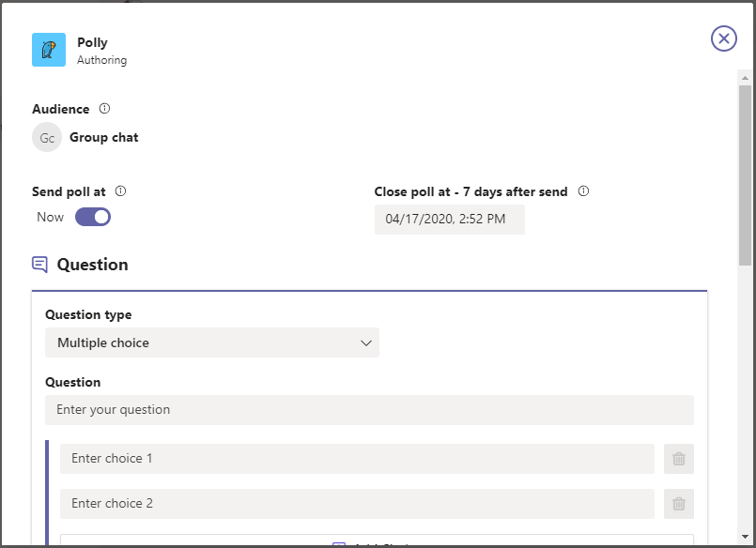
Task: Click the partially visible Add Choice button
Action: pyautogui.click(x=377, y=540)
